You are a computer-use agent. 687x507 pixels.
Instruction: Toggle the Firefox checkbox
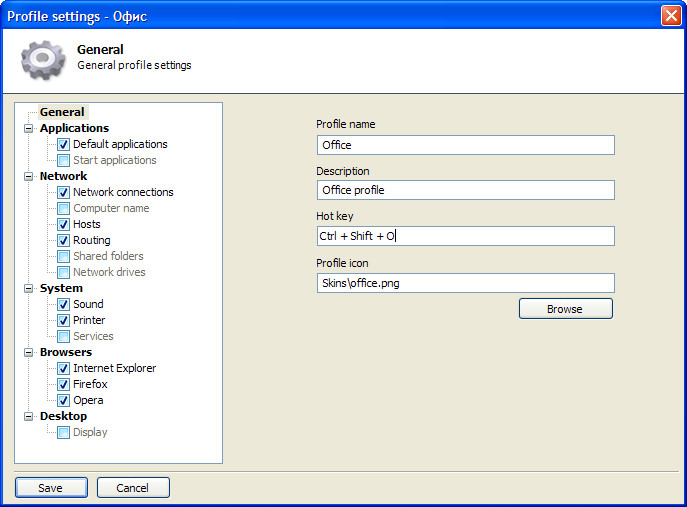(x=64, y=384)
